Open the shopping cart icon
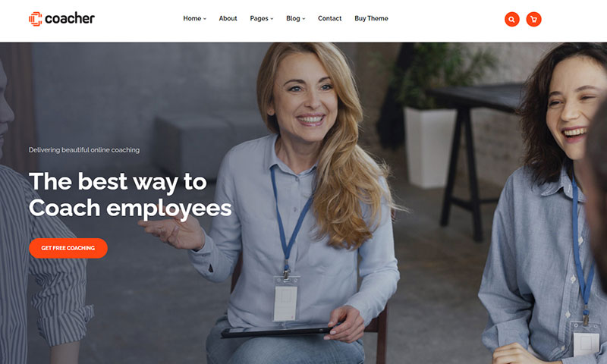 (x=533, y=19)
